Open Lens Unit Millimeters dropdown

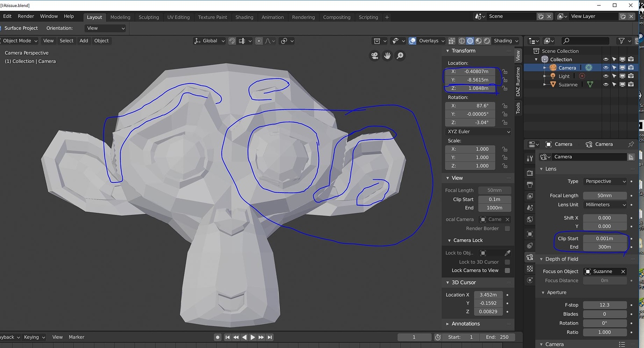coord(605,205)
